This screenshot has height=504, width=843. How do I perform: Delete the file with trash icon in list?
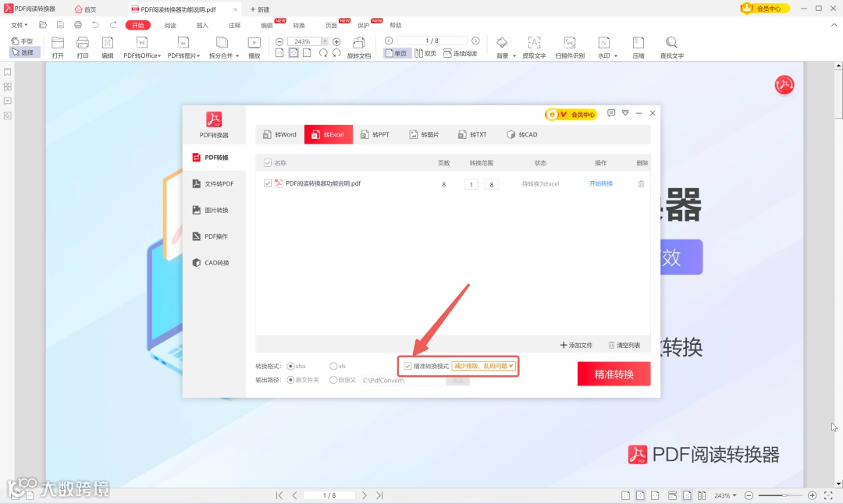[x=642, y=184]
